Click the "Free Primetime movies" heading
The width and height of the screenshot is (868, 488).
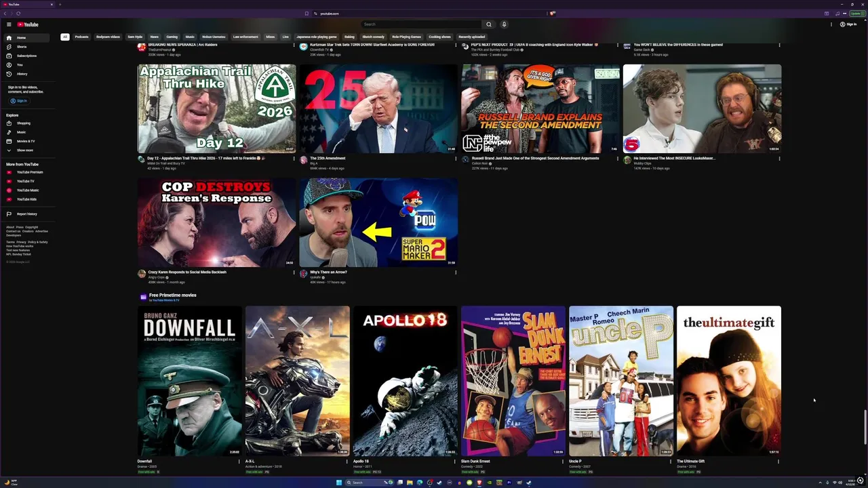pyautogui.click(x=172, y=295)
